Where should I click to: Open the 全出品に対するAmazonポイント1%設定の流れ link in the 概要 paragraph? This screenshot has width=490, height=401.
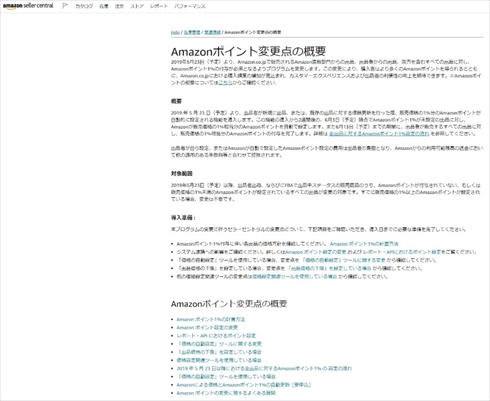tap(379, 134)
